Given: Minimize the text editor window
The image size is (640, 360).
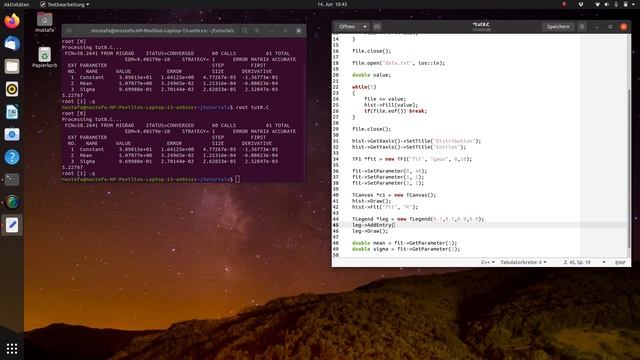Looking at the screenshot, I should pos(597,27).
